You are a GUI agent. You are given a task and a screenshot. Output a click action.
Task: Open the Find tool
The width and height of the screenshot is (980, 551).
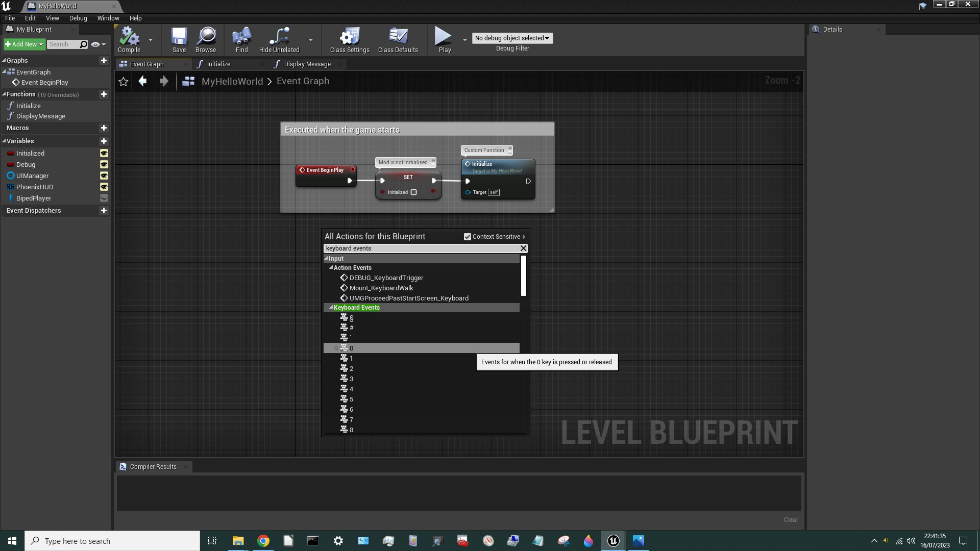click(x=242, y=40)
